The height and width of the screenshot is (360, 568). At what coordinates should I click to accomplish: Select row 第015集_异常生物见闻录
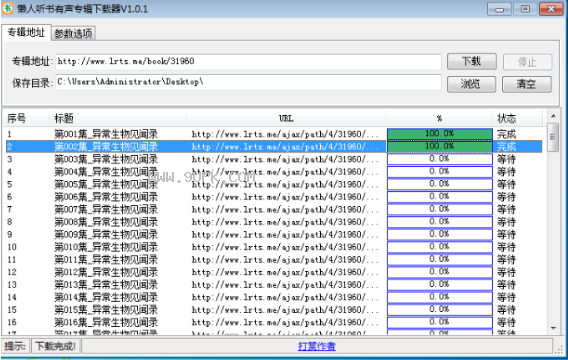pos(274,310)
